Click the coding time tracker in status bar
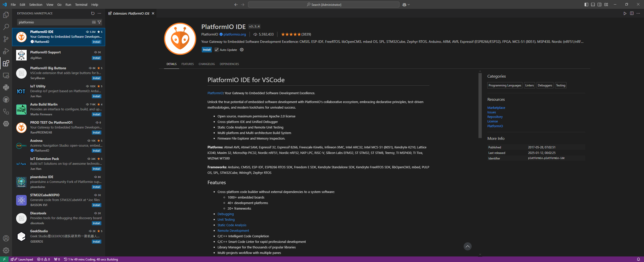644x262 pixels. pos(91,259)
